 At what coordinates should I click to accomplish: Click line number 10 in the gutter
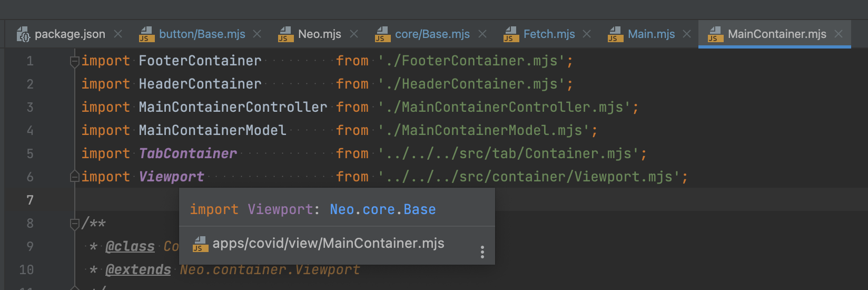tap(26, 270)
